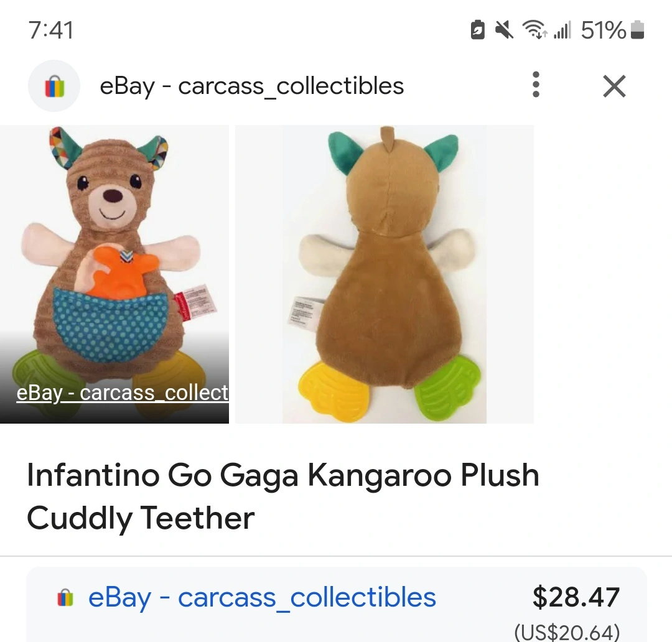
Task: Tap the muted sound status icon
Action: [504, 29]
